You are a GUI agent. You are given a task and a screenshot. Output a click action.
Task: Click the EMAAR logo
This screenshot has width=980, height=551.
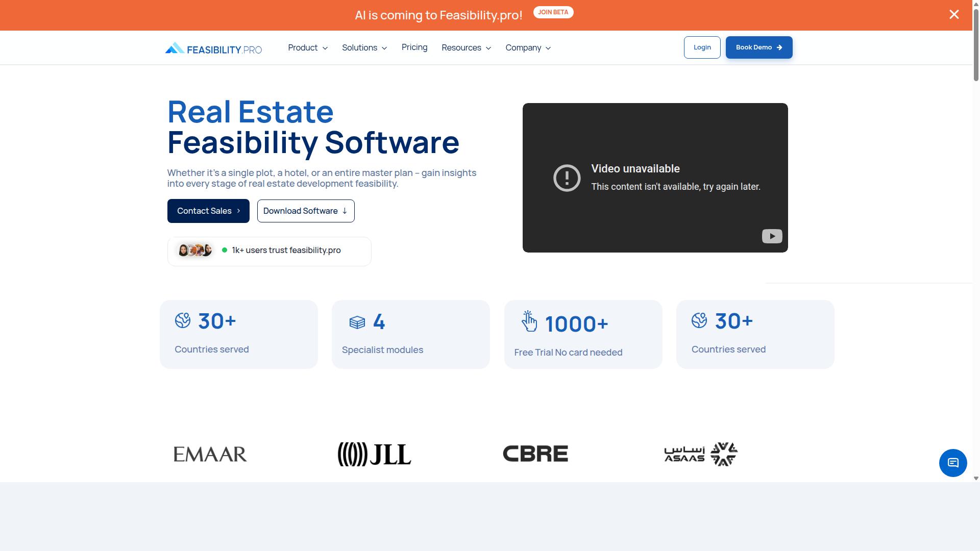tap(210, 454)
